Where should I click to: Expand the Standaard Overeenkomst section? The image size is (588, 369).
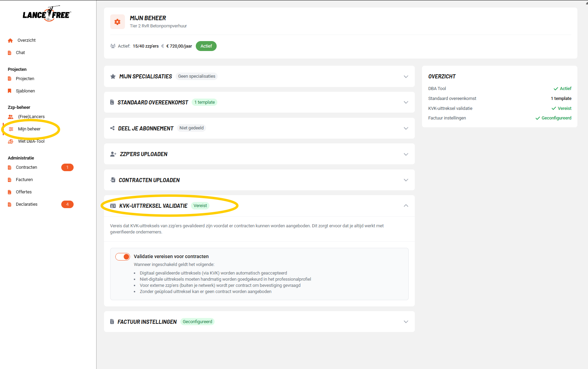pyautogui.click(x=406, y=102)
